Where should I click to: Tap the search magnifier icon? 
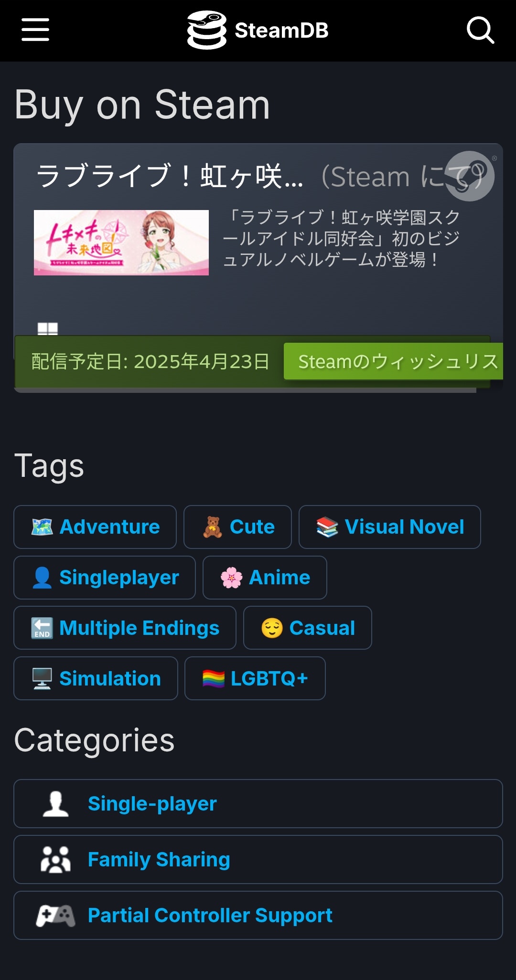[x=480, y=30]
